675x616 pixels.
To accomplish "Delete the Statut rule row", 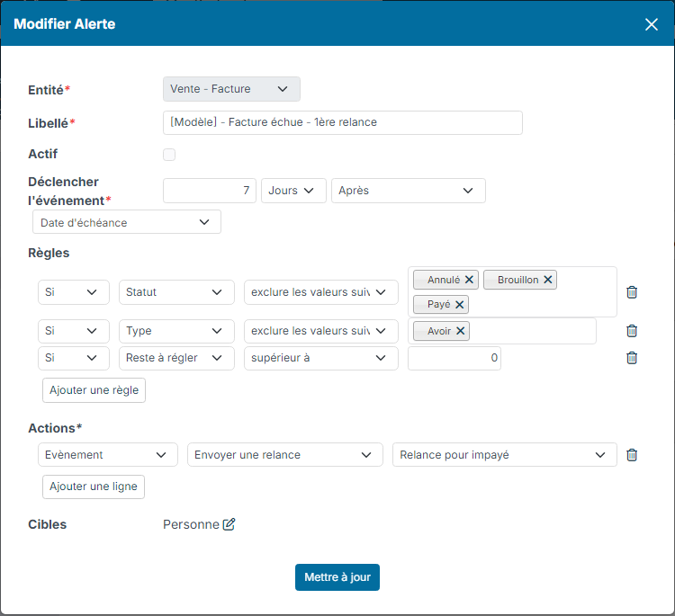I will point(632,292).
